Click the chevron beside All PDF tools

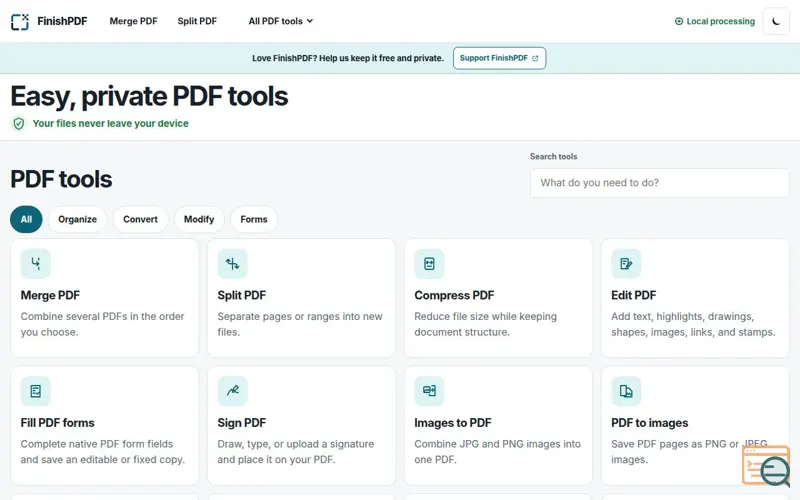[x=310, y=21]
